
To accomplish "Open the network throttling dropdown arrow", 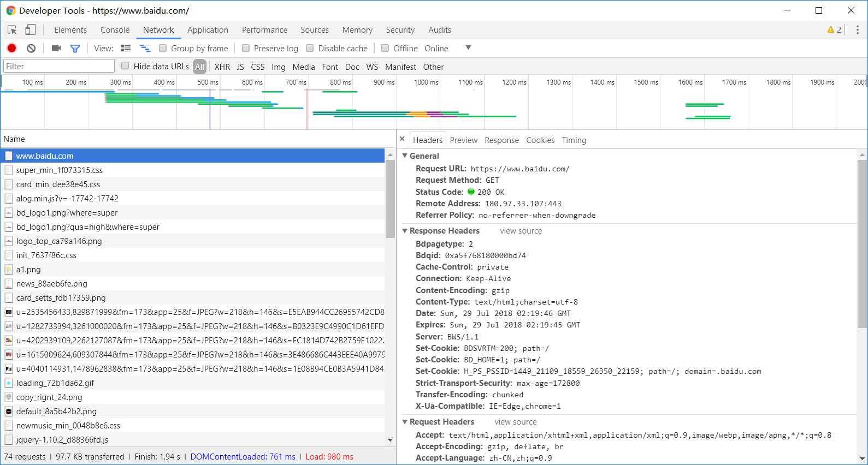I will pyautogui.click(x=468, y=48).
